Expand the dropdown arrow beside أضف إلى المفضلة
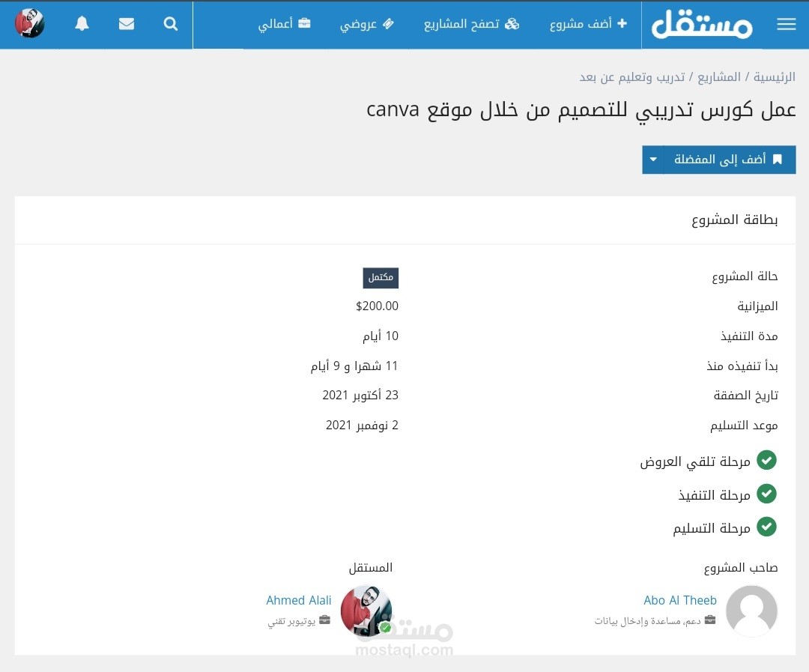The width and height of the screenshot is (809, 672). (x=653, y=160)
